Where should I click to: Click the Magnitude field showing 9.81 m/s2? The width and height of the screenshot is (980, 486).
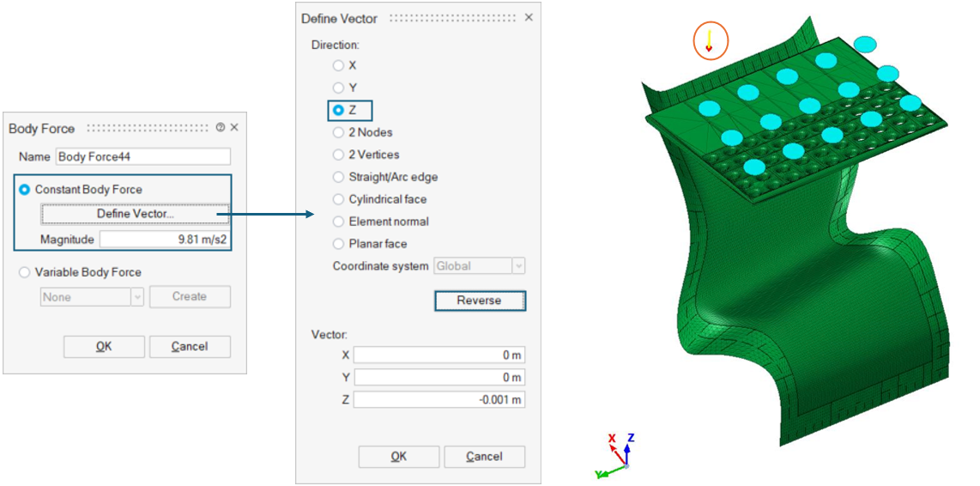pos(165,240)
